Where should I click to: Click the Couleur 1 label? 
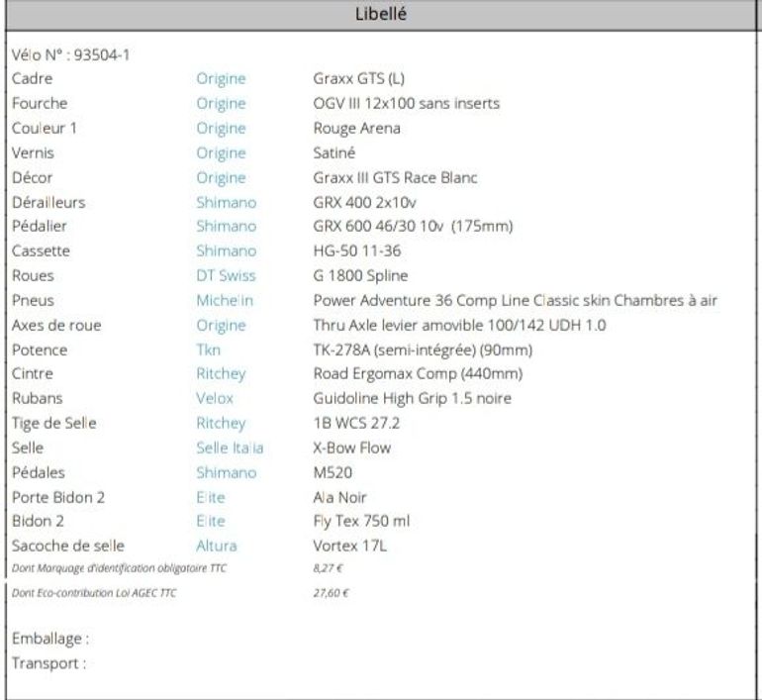point(45,128)
